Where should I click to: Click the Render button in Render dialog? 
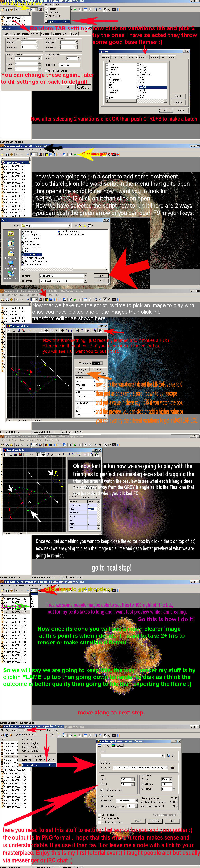[155, 821]
